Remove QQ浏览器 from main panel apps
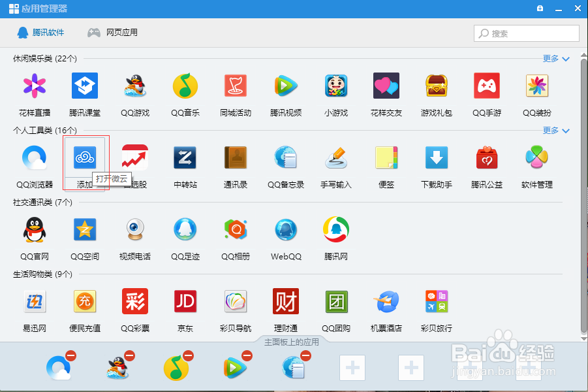The image size is (588, 392). (x=70, y=355)
